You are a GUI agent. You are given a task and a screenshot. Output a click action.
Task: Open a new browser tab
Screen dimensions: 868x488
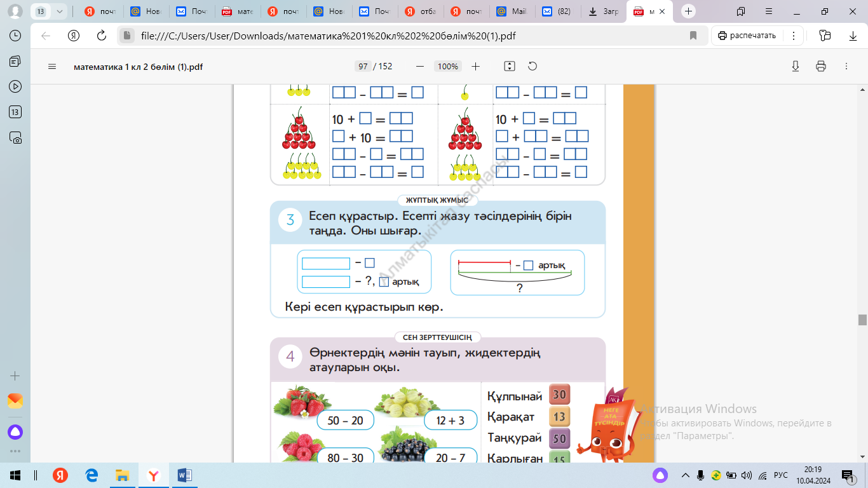tap(689, 11)
